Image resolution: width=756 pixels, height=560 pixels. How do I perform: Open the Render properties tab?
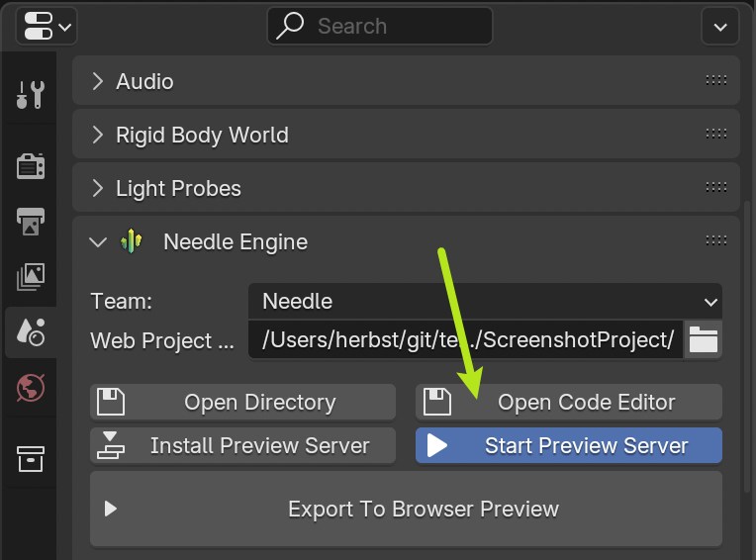pyautogui.click(x=31, y=167)
